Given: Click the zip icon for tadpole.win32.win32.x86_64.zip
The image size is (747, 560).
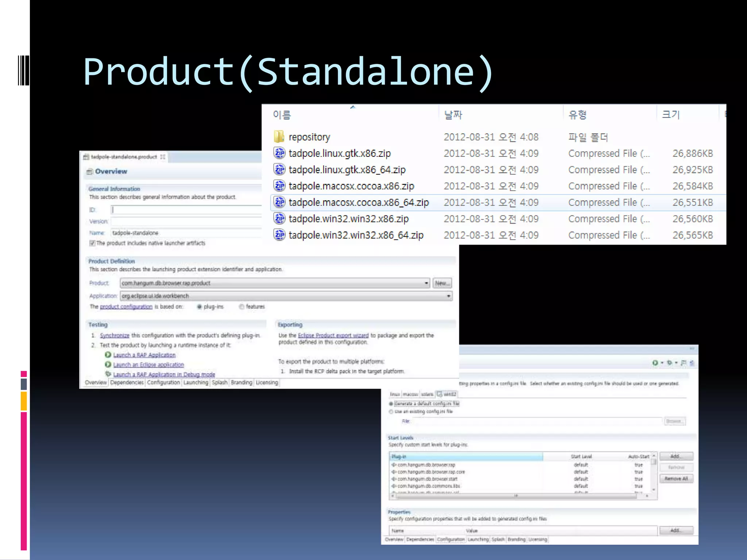Looking at the screenshot, I should point(279,235).
